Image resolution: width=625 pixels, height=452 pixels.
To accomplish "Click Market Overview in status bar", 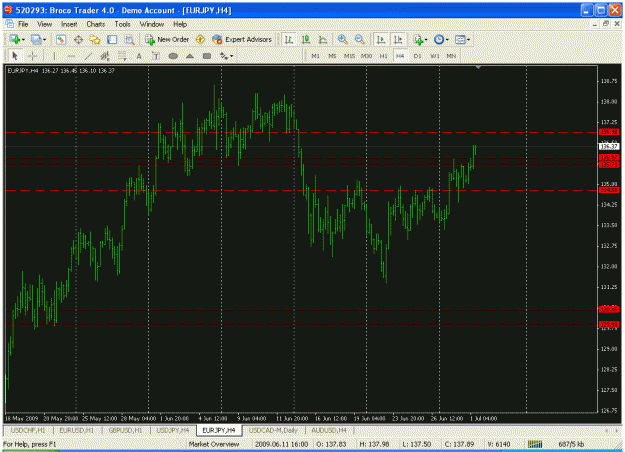I will pyautogui.click(x=214, y=444).
